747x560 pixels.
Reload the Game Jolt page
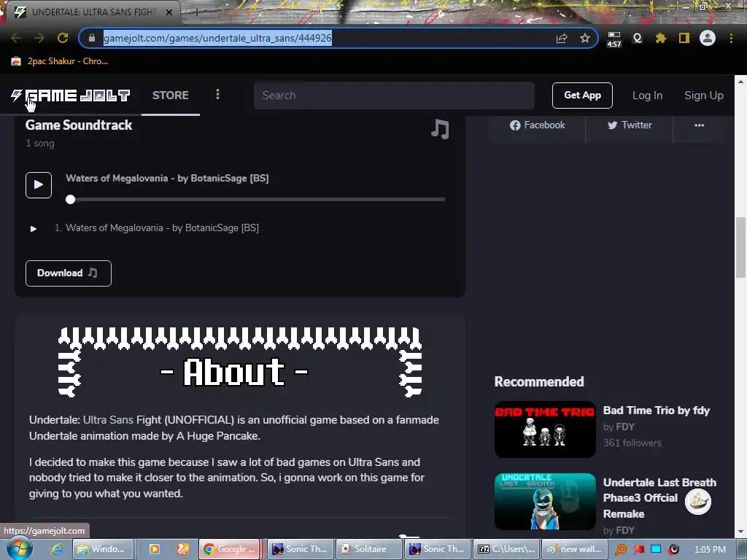point(63,38)
